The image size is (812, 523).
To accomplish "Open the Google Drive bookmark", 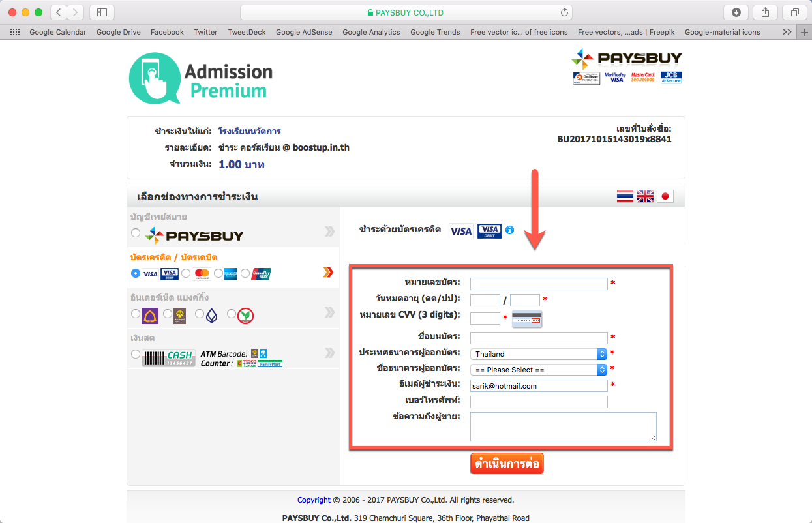I will [x=118, y=32].
